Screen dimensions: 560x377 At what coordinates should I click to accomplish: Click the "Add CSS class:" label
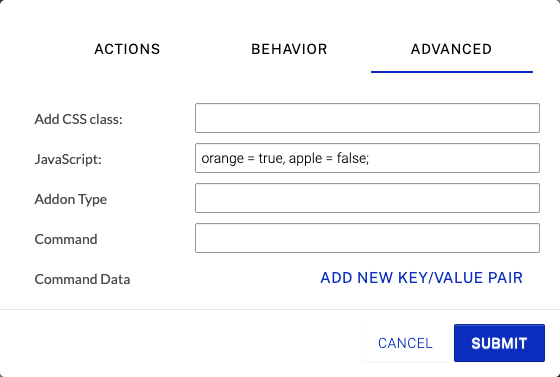pos(79,119)
